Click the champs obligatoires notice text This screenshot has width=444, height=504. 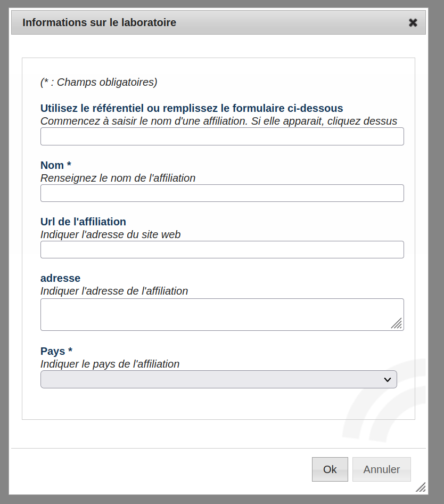tap(98, 82)
